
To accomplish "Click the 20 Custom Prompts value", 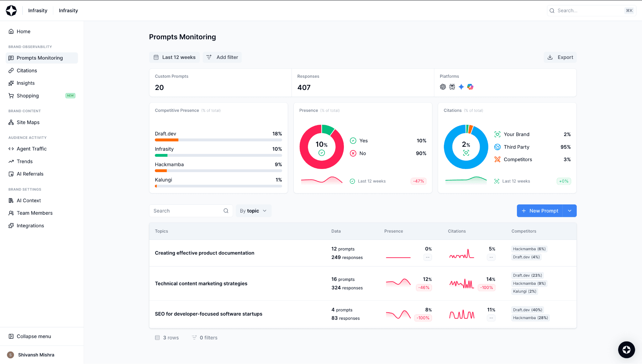I will click(159, 87).
